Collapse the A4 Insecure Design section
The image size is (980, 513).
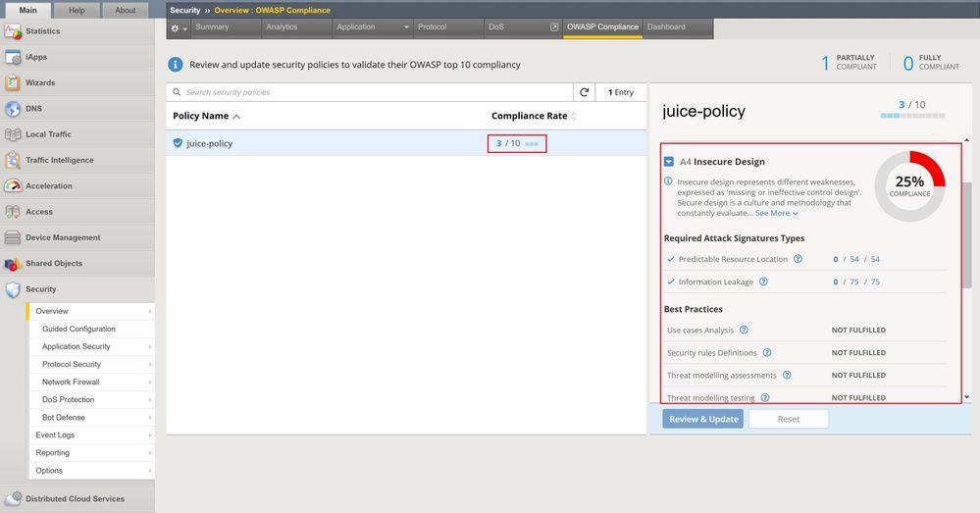click(x=669, y=162)
